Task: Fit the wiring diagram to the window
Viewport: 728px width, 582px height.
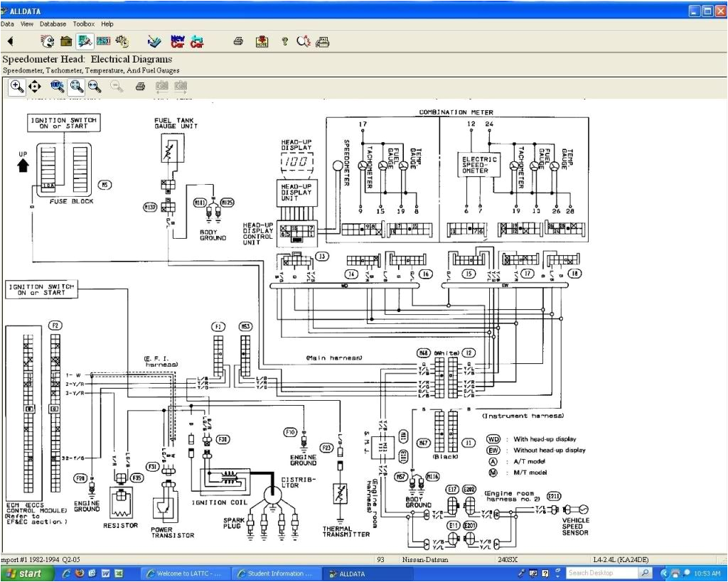Action: pyautogui.click(x=75, y=86)
